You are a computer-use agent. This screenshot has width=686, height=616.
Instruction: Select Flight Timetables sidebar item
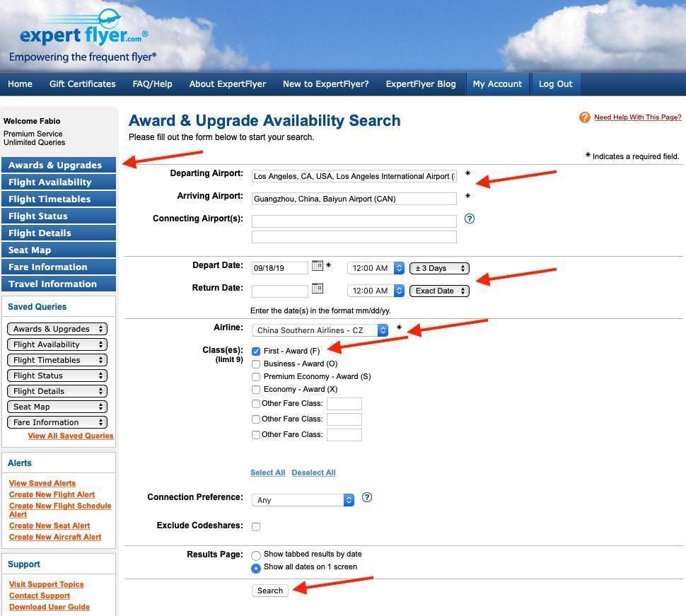[x=59, y=199]
